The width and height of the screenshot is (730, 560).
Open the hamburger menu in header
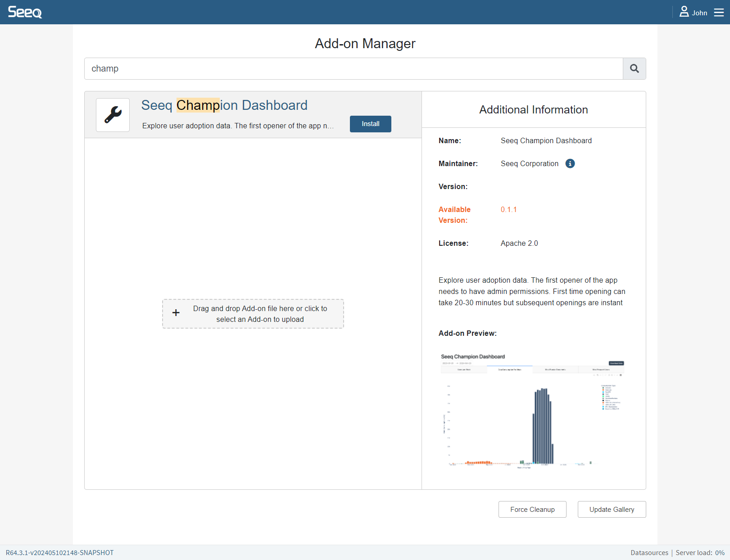pos(719,13)
